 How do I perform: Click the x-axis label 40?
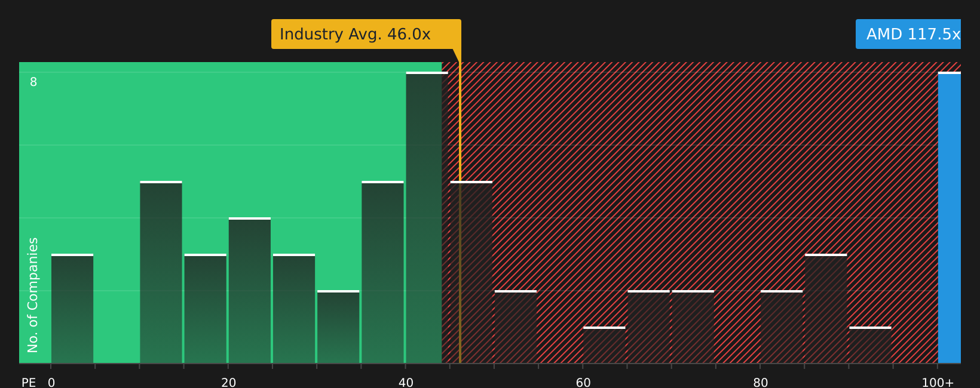406,383
